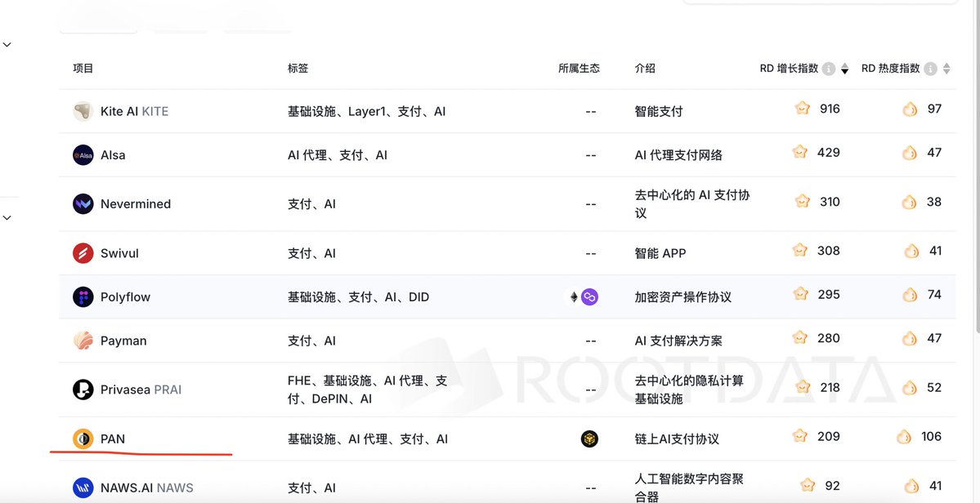Open the Polyflow project link
The height and width of the screenshot is (503, 980).
pyautogui.click(x=125, y=297)
